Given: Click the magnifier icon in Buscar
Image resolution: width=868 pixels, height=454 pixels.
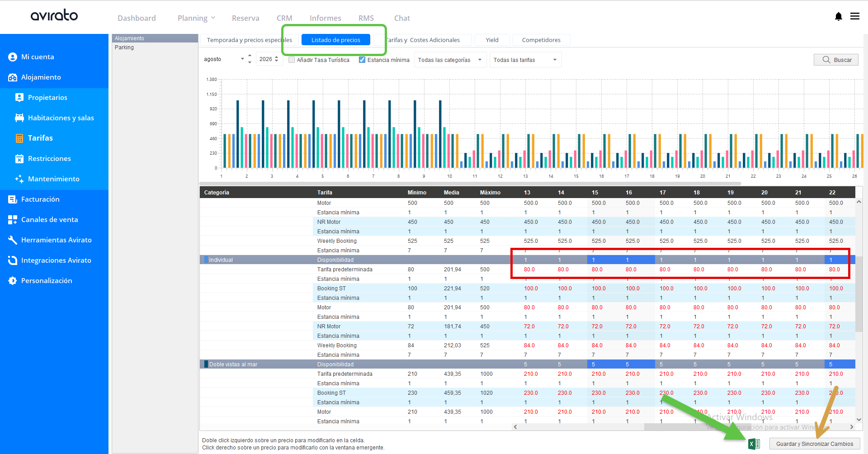Looking at the screenshot, I should 826,60.
